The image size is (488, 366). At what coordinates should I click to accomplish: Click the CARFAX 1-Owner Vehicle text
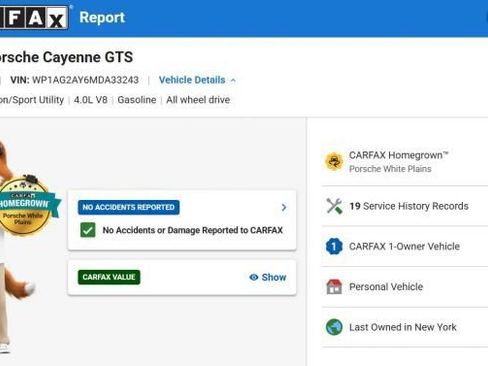pos(404,246)
